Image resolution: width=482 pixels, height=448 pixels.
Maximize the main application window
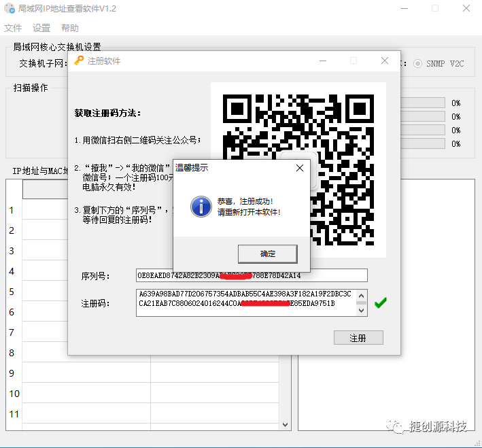435,8
